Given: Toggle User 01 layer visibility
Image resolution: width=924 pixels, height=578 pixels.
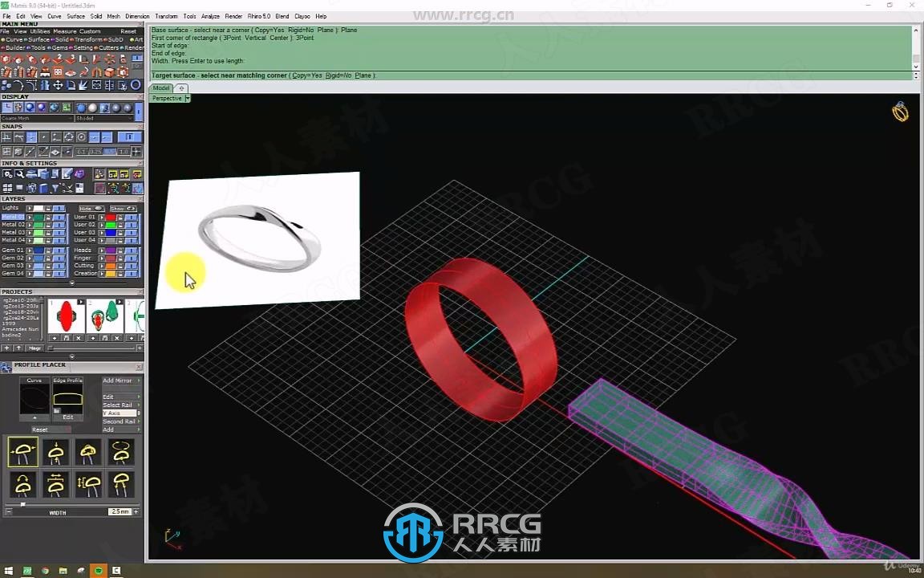Looking at the screenshot, I should (x=132, y=217).
